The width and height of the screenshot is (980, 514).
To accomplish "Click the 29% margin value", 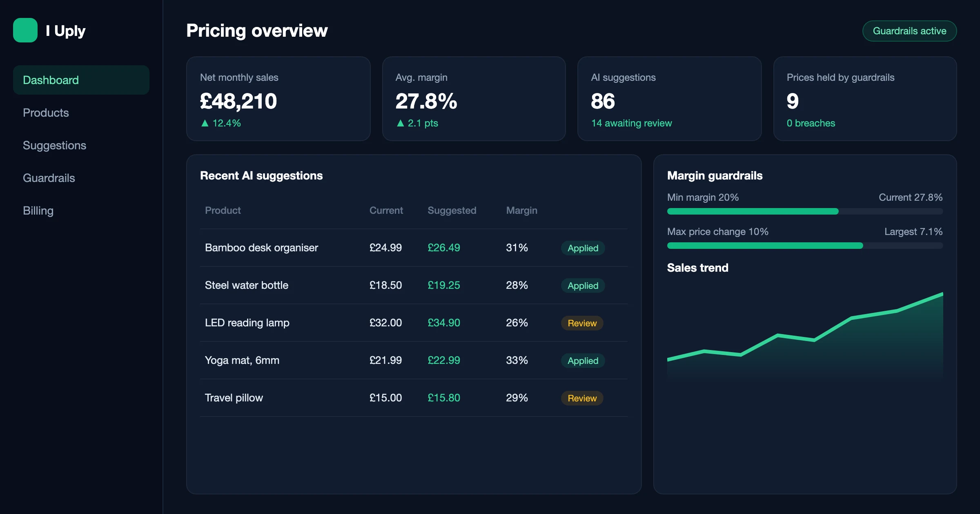I will [517, 398].
